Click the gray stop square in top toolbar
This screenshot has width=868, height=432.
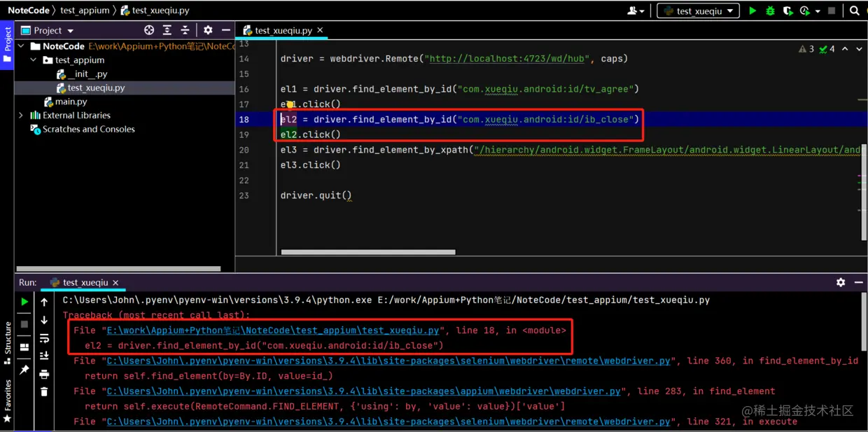(832, 11)
